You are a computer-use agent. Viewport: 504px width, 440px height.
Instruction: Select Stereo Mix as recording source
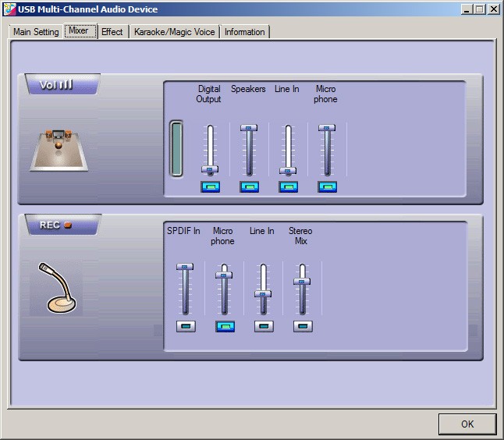303,326
